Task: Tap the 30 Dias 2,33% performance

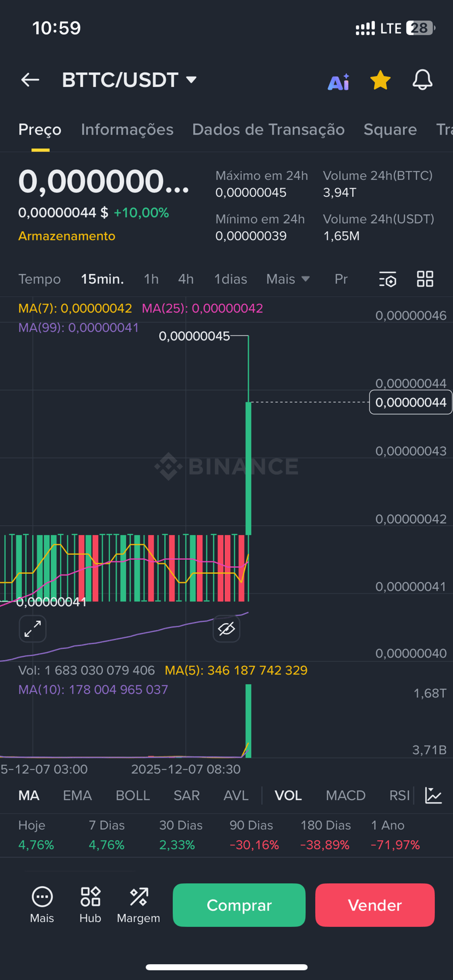Action: pyautogui.click(x=181, y=835)
